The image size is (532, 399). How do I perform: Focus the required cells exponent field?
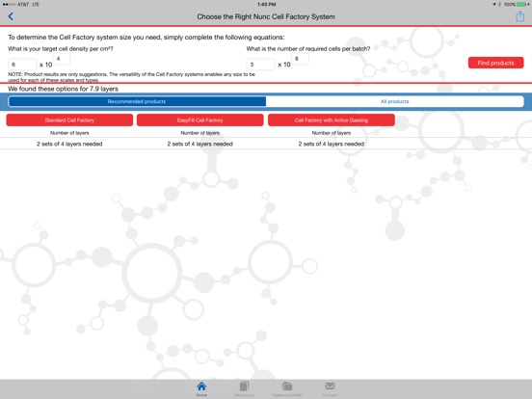tap(300, 59)
